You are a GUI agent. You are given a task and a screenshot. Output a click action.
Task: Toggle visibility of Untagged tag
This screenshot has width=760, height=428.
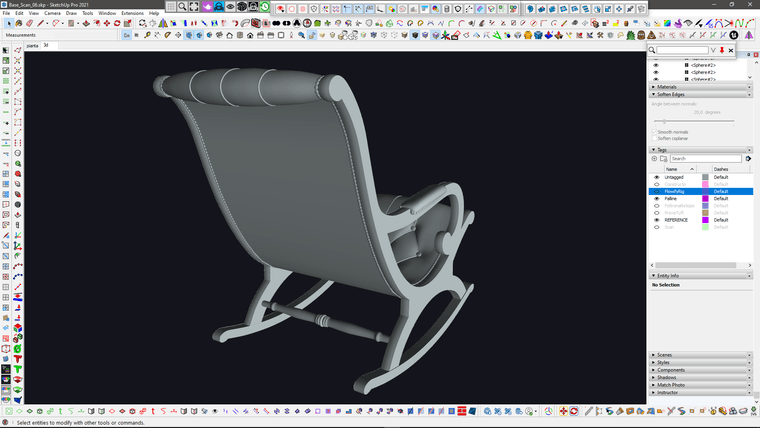pos(657,177)
